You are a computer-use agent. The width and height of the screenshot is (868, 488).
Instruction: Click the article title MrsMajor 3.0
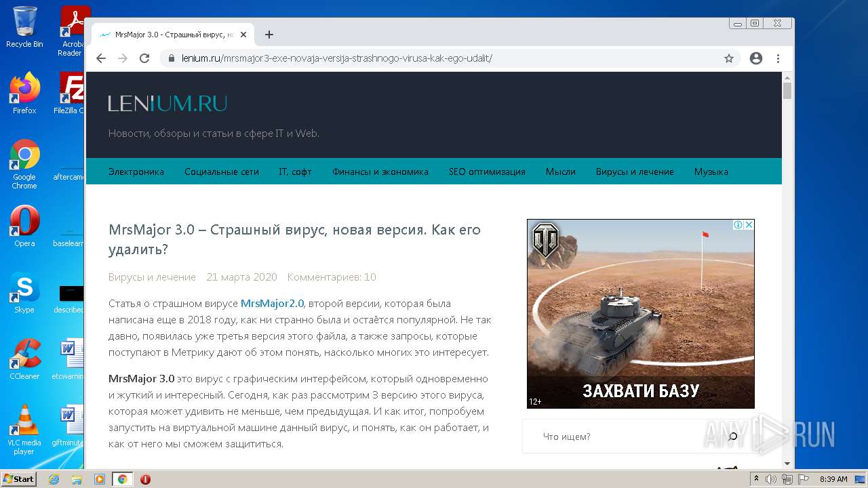pos(294,239)
